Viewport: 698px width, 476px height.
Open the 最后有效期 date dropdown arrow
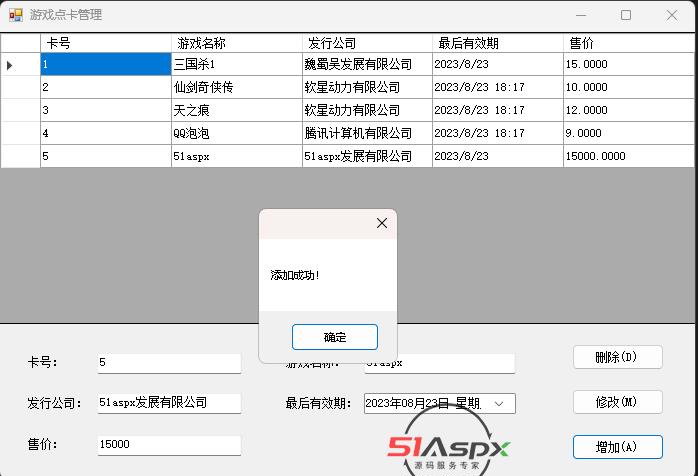pyautogui.click(x=499, y=403)
